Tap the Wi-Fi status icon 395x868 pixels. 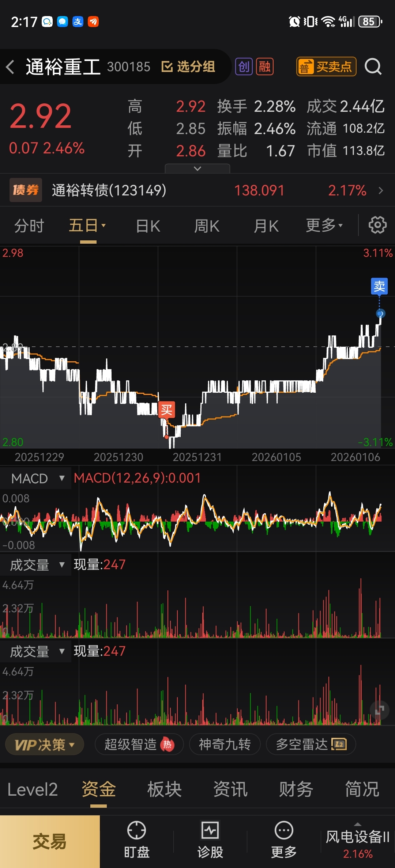328,22
